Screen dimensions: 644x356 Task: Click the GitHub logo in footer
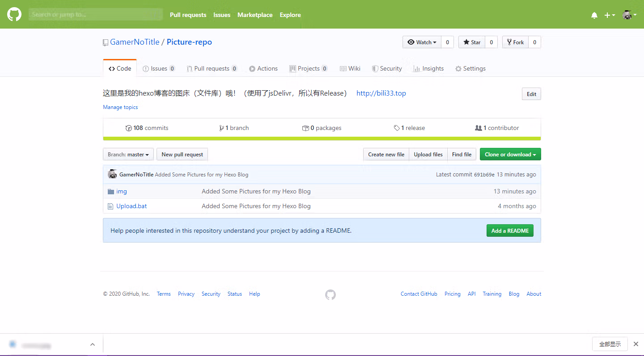click(x=330, y=294)
